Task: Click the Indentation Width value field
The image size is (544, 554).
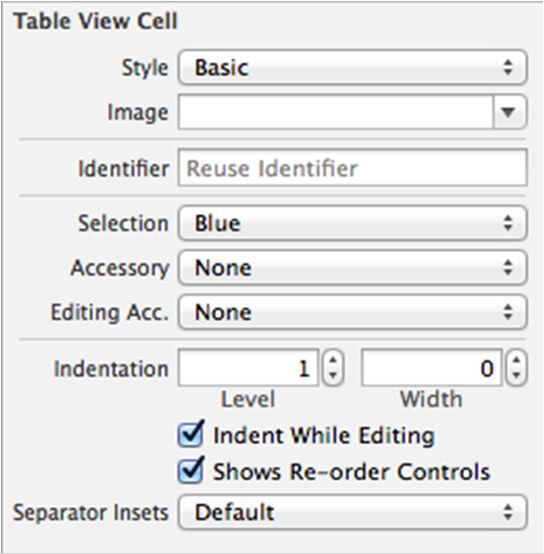Action: coord(431,368)
